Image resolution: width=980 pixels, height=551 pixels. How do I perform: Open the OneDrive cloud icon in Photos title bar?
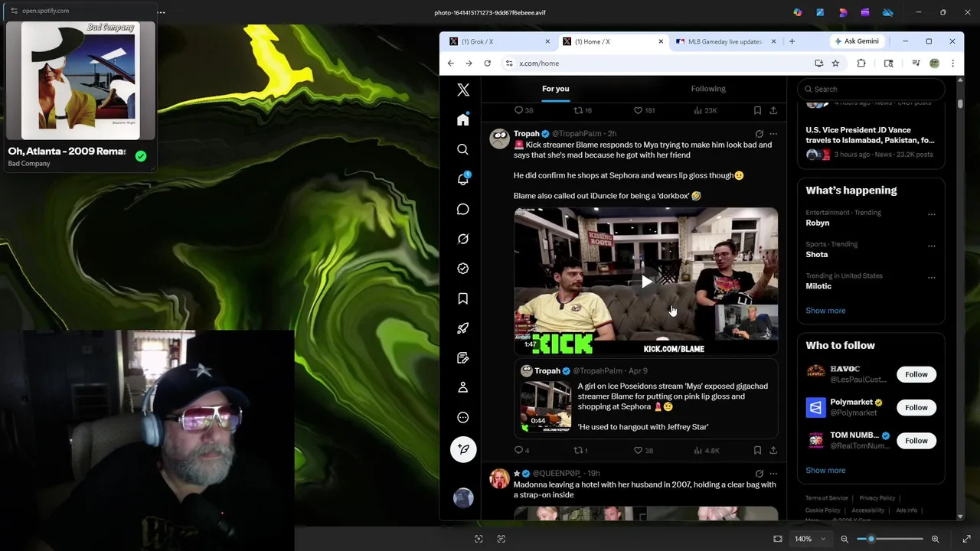click(x=888, y=12)
